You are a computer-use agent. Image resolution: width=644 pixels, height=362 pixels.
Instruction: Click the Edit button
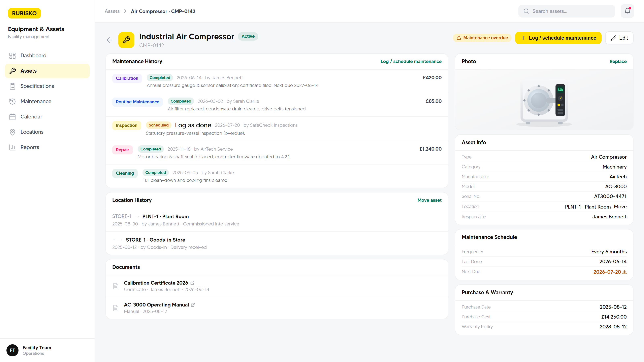[619, 38]
